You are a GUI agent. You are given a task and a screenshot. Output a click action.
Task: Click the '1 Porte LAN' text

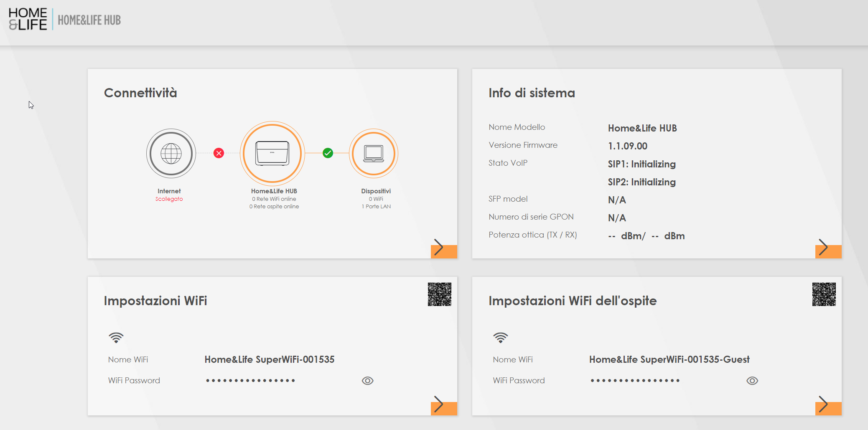pos(376,207)
